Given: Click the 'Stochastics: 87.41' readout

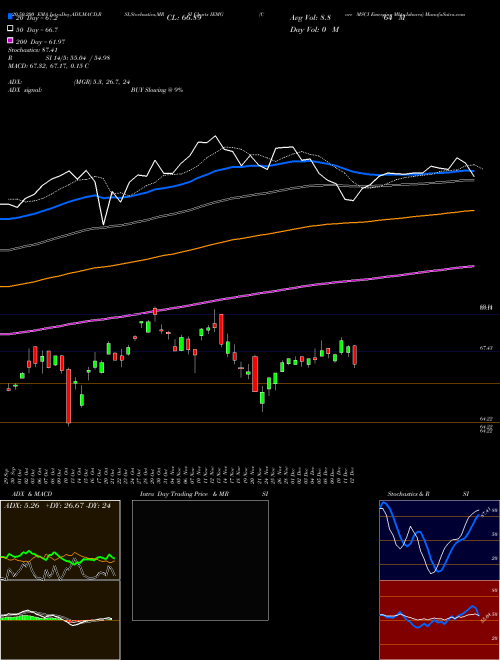Looking at the screenshot, I should tap(33, 50).
